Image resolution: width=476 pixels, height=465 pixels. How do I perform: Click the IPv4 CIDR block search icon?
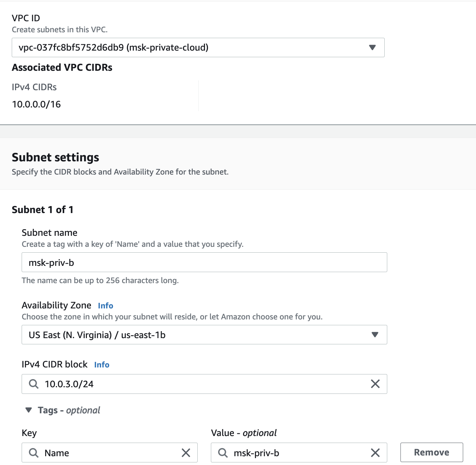coord(34,384)
